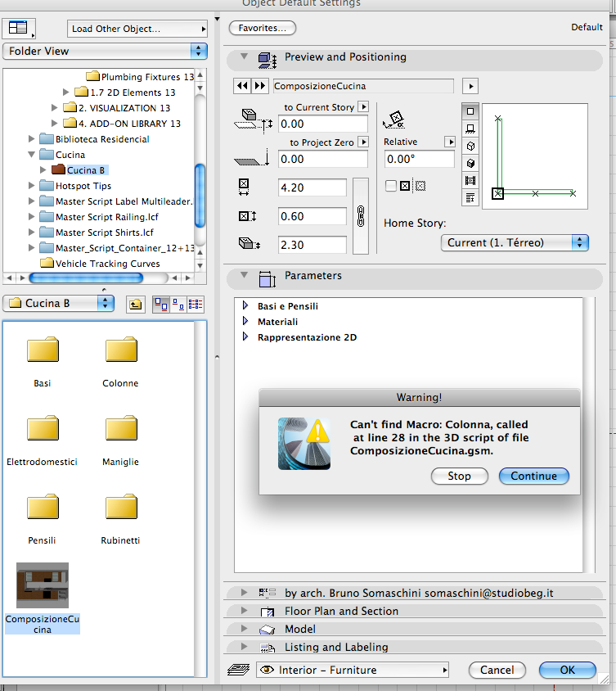Screen dimensions: 616x691
Task: Select the 3D shaded preview icon
Action: 470,163
